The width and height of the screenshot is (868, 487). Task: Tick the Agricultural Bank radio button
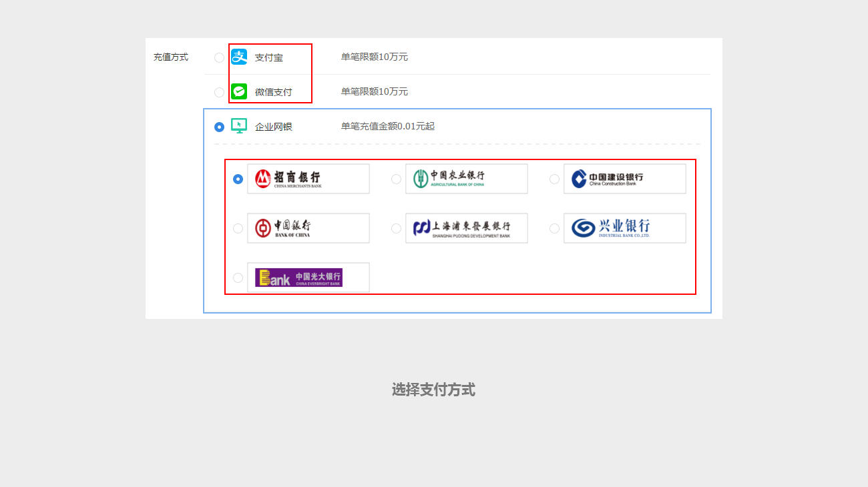pos(396,179)
